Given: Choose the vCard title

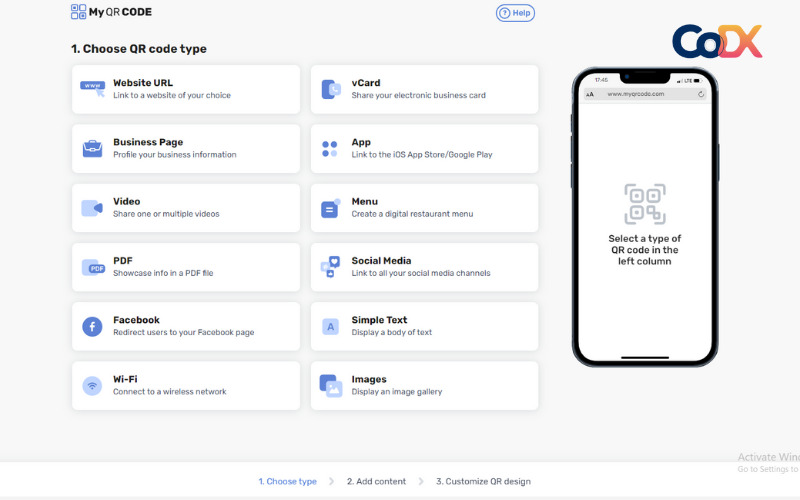Looking at the screenshot, I should [366, 83].
